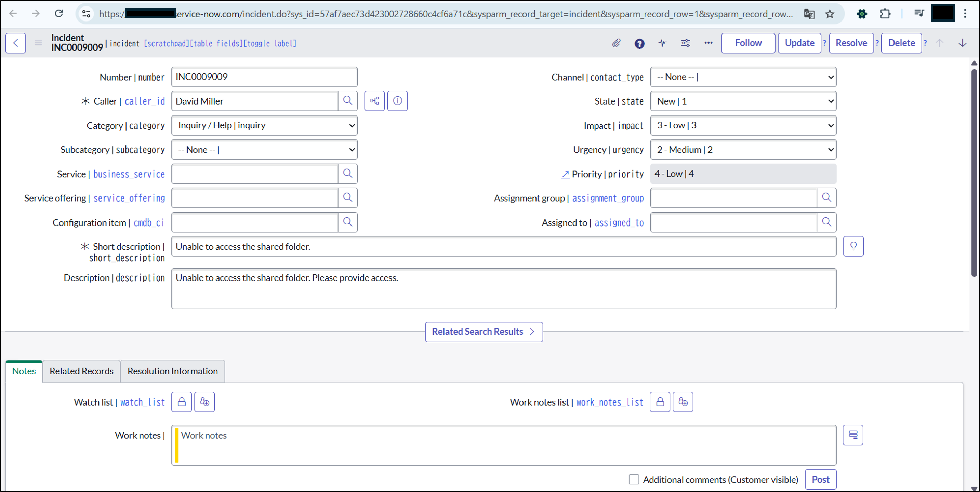Open the Subcategory dropdown
The image size is (980, 492).
pos(264,149)
